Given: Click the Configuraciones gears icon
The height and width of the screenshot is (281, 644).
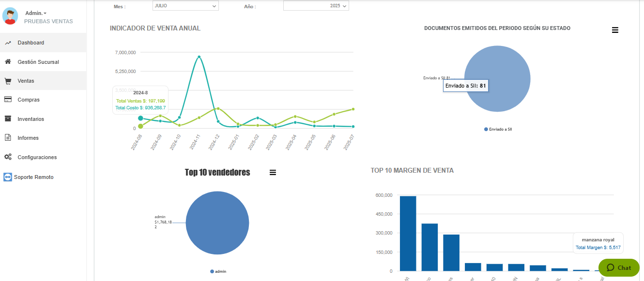Looking at the screenshot, I should pos(8,157).
